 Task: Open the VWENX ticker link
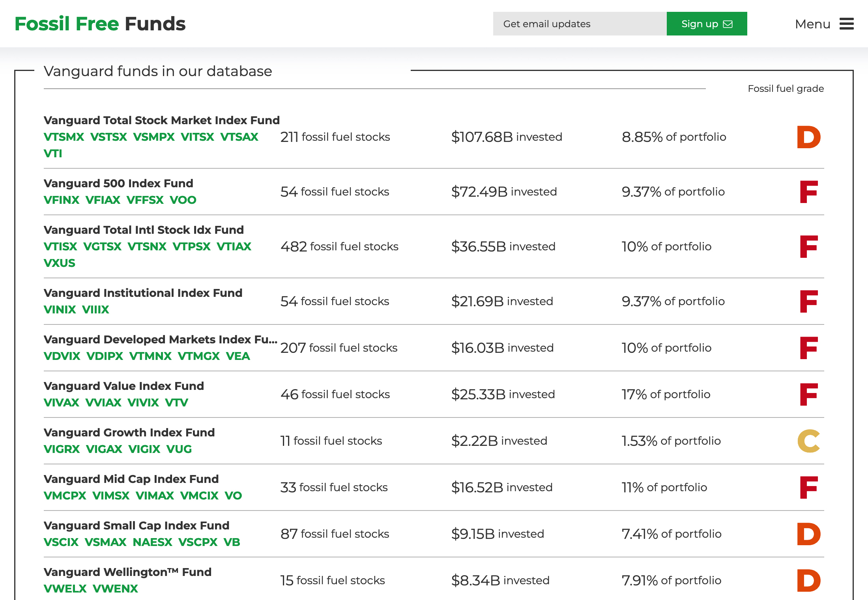(x=115, y=589)
